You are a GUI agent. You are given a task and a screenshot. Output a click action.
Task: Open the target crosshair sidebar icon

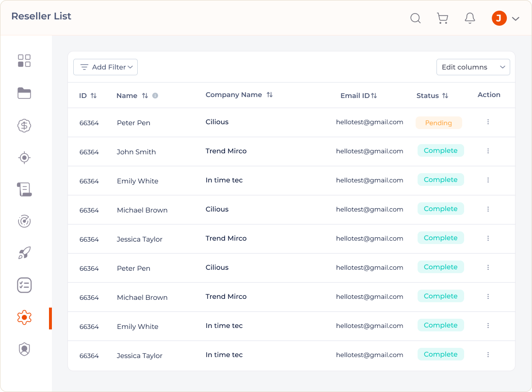click(x=24, y=158)
